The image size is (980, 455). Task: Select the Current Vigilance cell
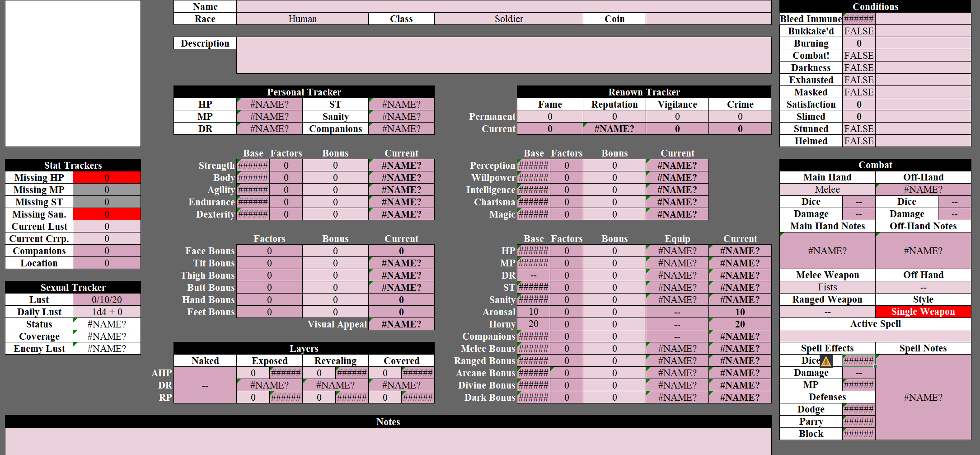click(x=677, y=128)
